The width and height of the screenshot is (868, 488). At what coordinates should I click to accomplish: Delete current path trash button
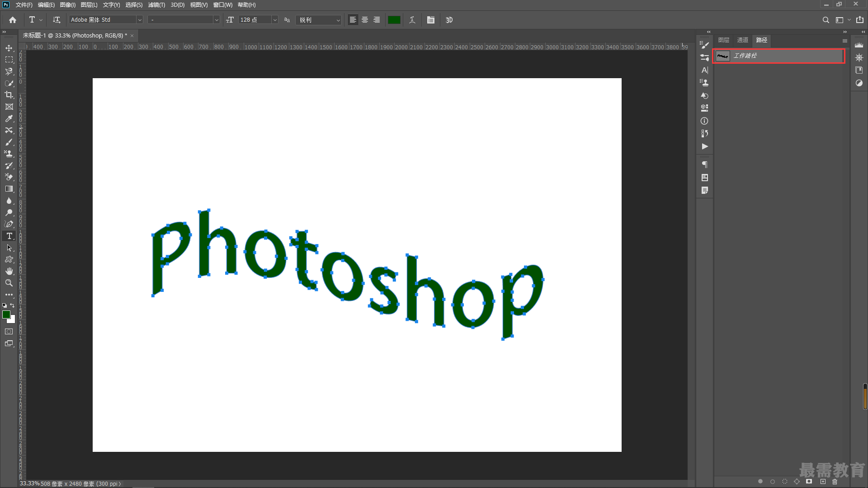tap(835, 482)
